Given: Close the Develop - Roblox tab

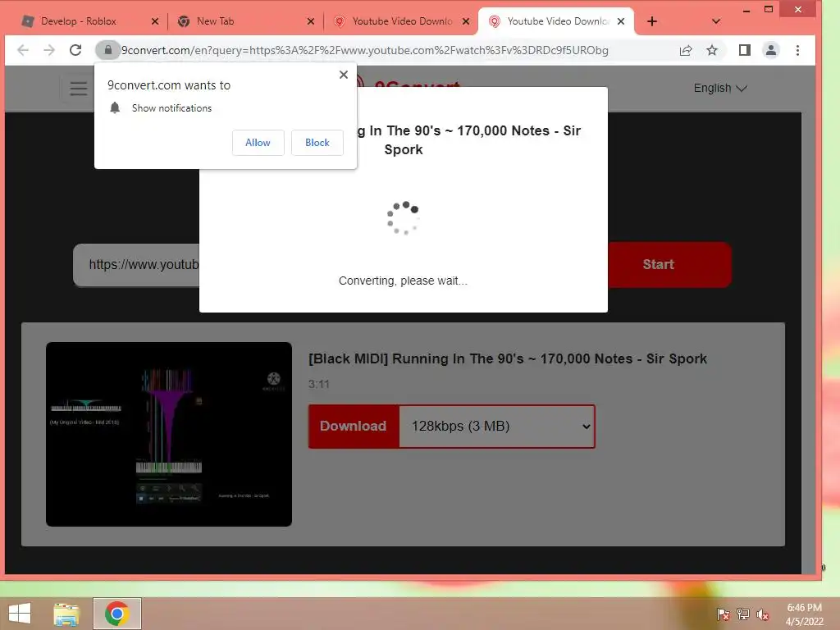Looking at the screenshot, I should pos(155,21).
